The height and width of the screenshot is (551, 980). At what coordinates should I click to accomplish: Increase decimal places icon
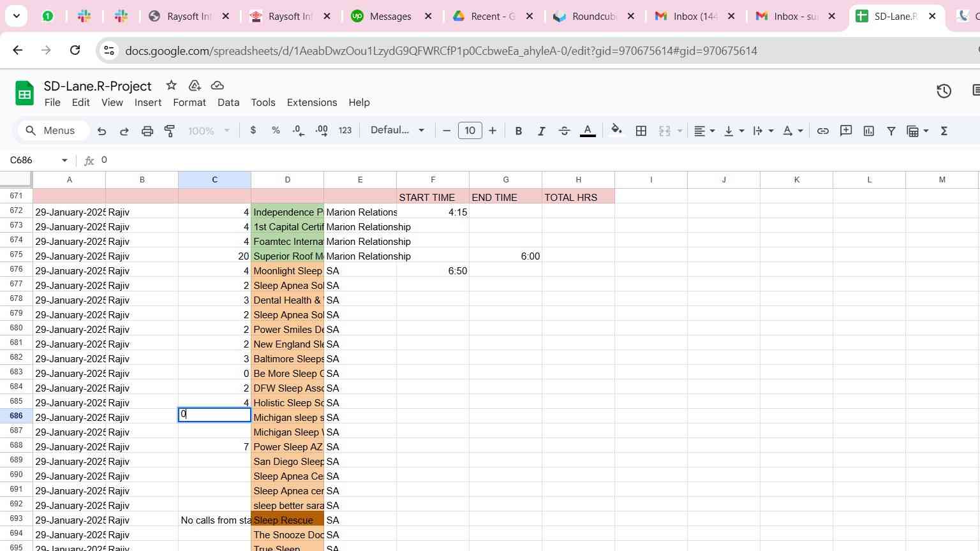click(322, 130)
